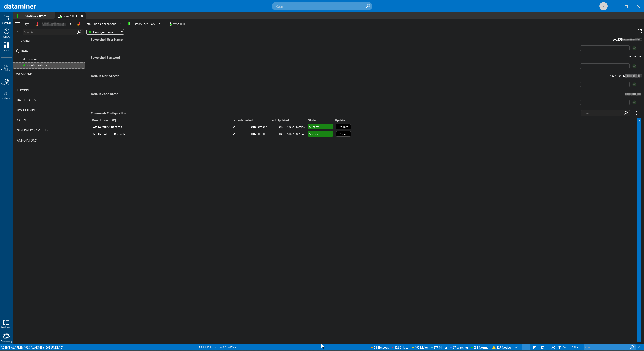
Task: Switch alarm console to pie chart view
Action: pos(542,347)
